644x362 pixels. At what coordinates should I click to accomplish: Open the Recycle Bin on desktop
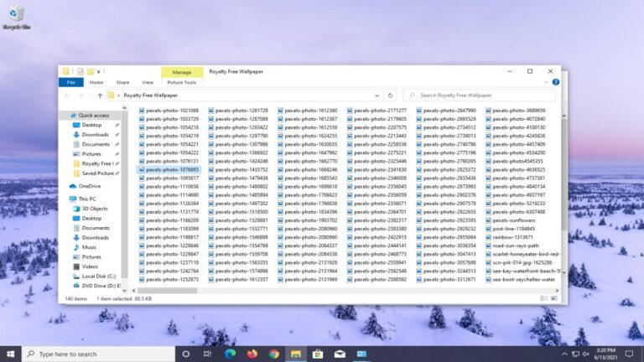pyautogui.click(x=15, y=15)
